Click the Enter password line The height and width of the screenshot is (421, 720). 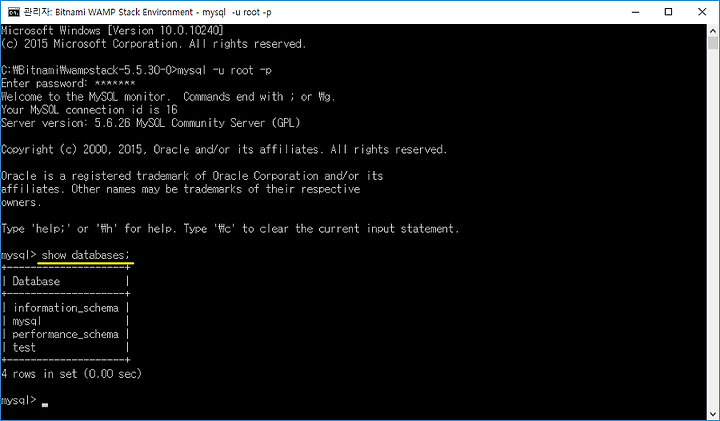[68, 84]
